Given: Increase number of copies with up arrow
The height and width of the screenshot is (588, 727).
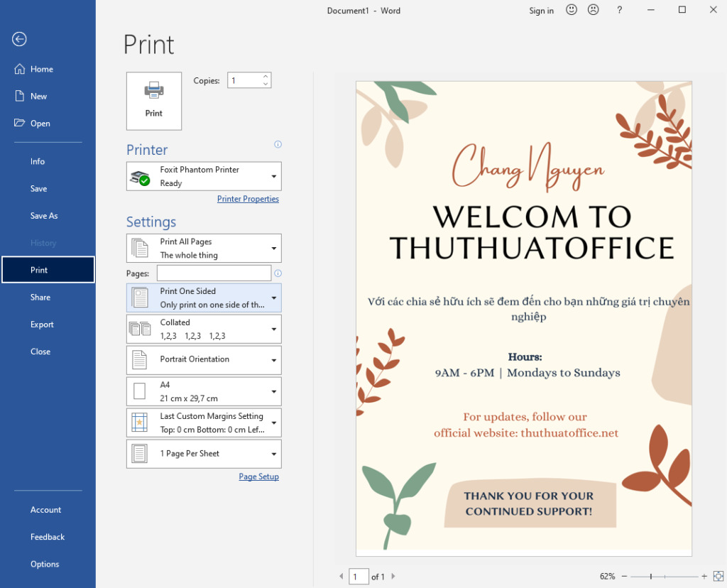Looking at the screenshot, I should click(x=266, y=77).
